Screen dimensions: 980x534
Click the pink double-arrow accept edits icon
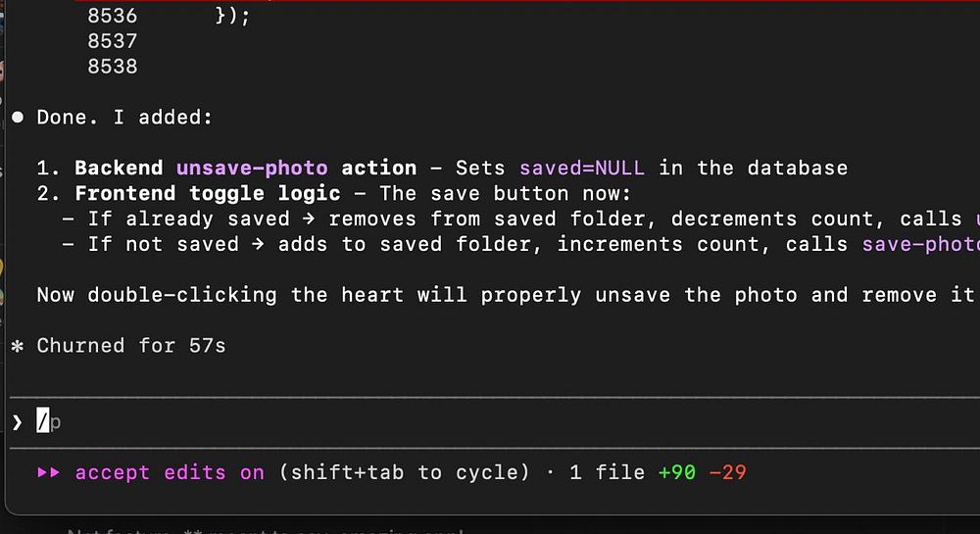(48, 472)
